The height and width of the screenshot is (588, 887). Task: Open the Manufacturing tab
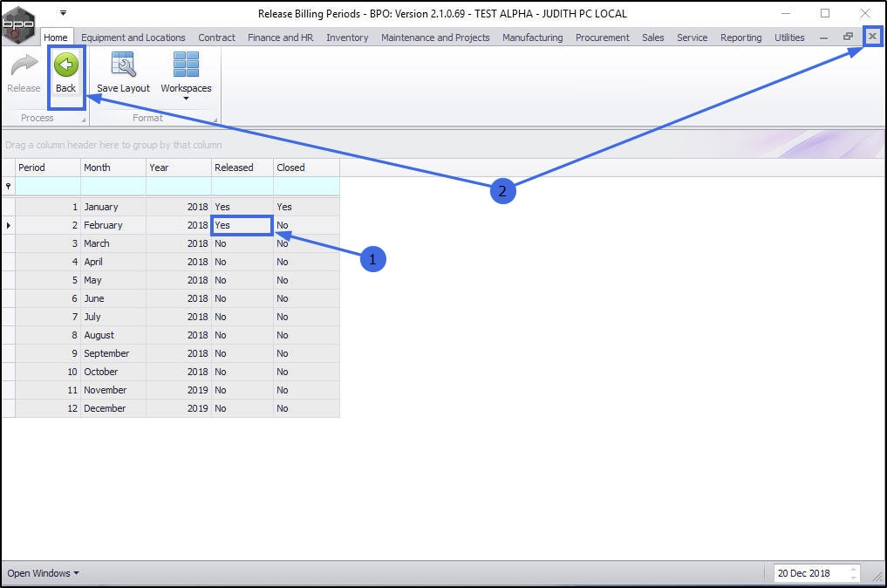(532, 38)
